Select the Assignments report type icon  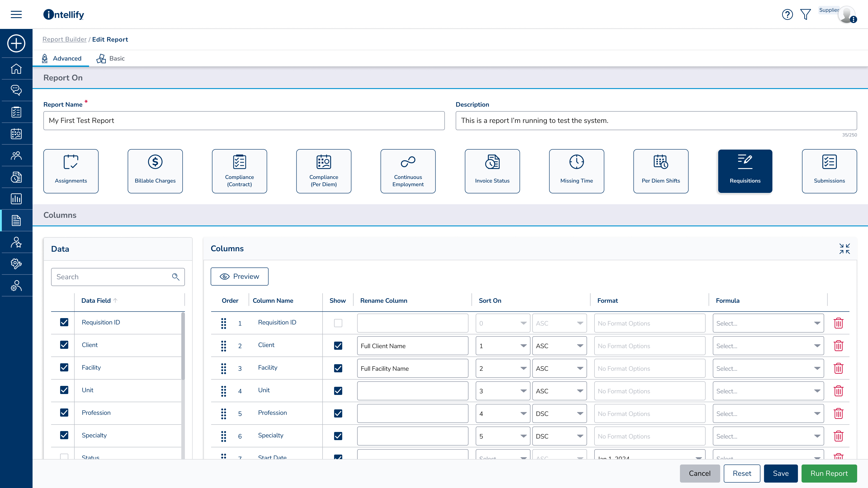point(71,171)
